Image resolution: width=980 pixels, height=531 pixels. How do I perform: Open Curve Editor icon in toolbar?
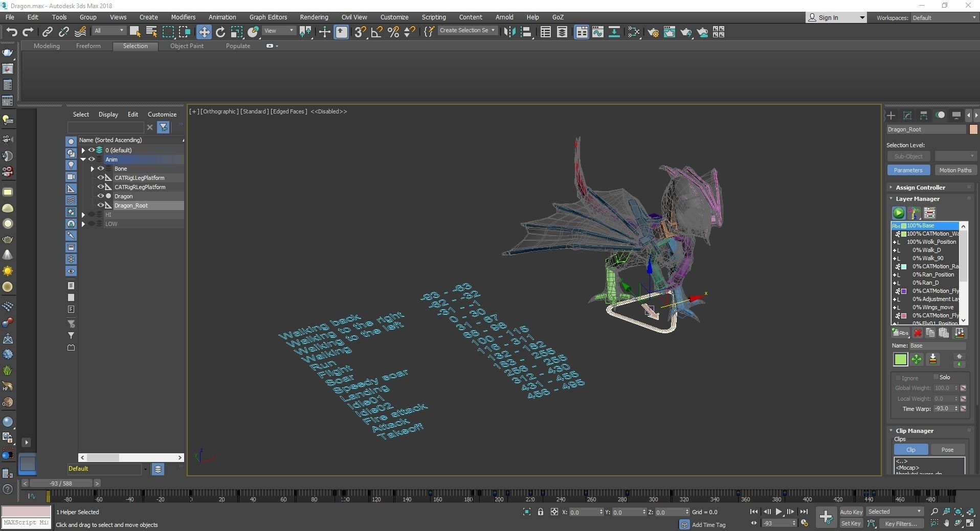coord(598,32)
